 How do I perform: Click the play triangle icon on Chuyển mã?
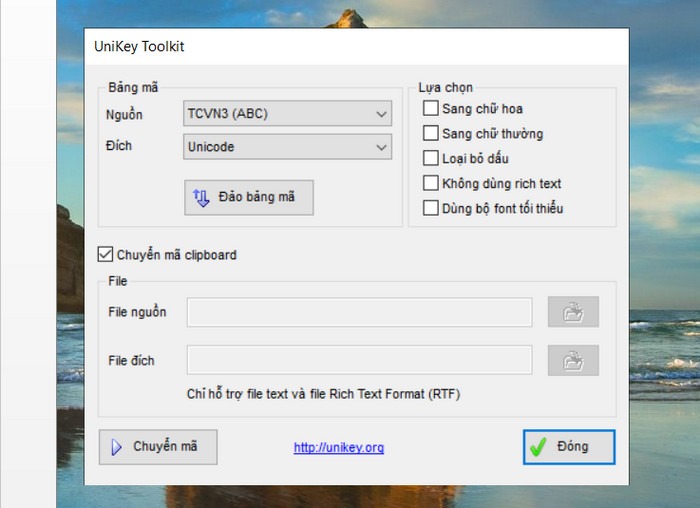[117, 447]
